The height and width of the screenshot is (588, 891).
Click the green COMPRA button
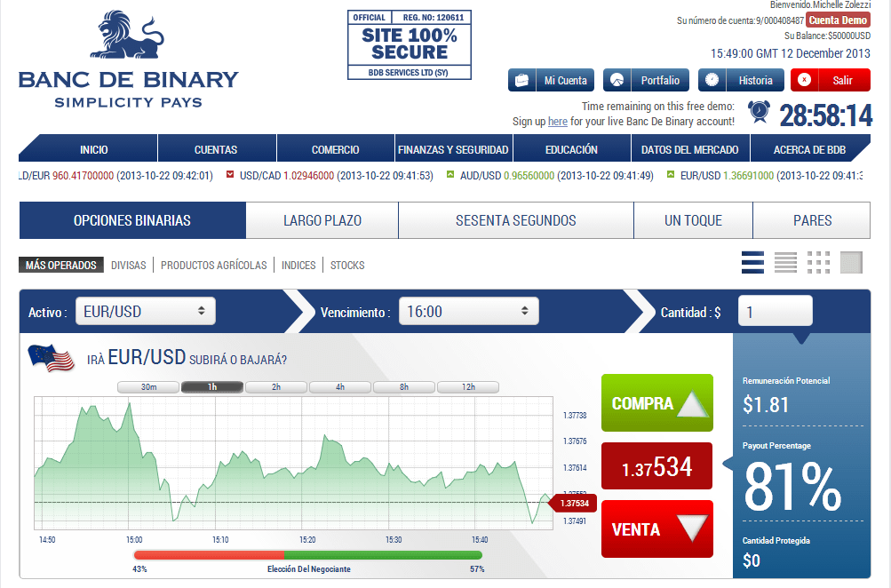(656, 402)
